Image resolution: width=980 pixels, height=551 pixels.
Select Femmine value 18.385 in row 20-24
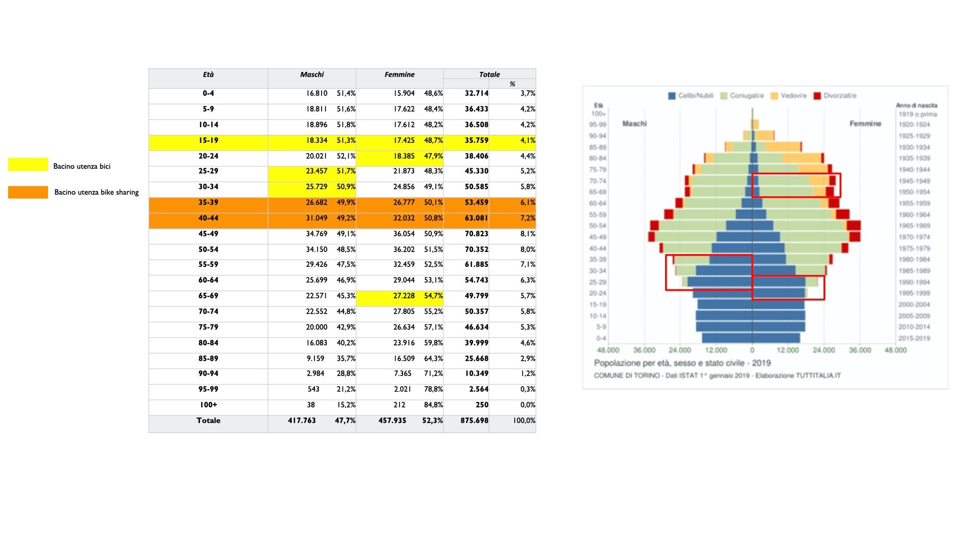pos(404,156)
